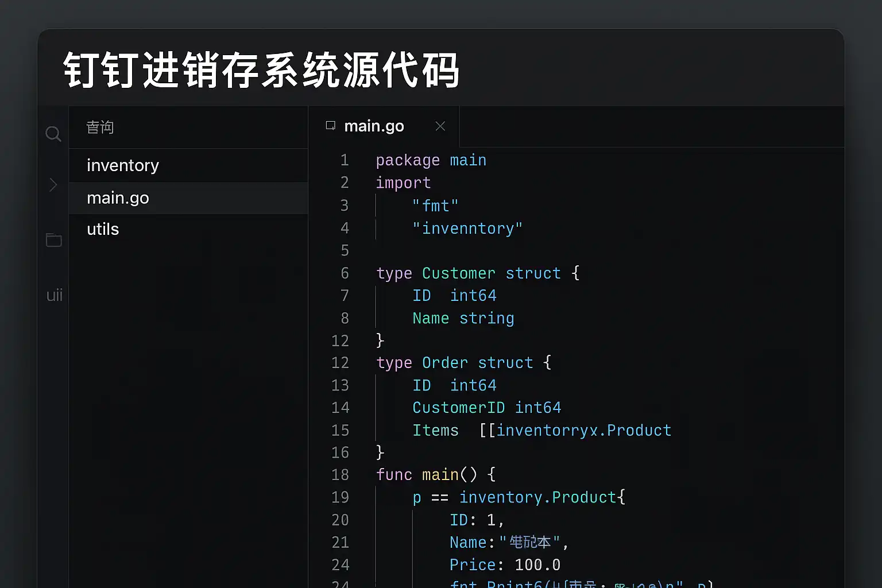Image resolution: width=882 pixels, height=588 pixels.
Task: Click the file icon on the main.go tab
Action: 330,126
